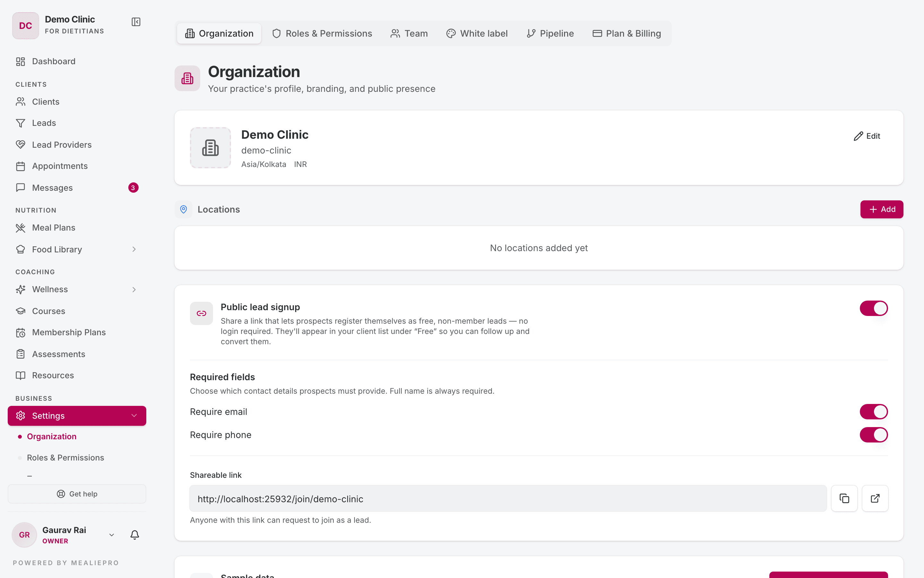The image size is (924, 578).
Task: Collapse Settings menu chevron
Action: pos(134,416)
